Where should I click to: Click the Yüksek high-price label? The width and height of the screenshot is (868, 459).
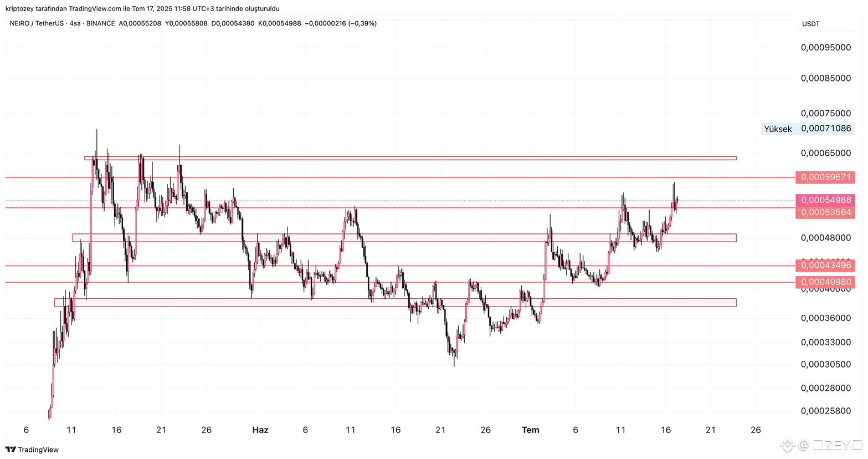pos(778,129)
